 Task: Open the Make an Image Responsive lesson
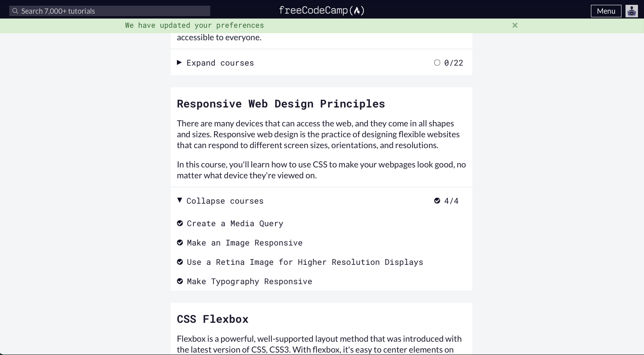tap(244, 243)
